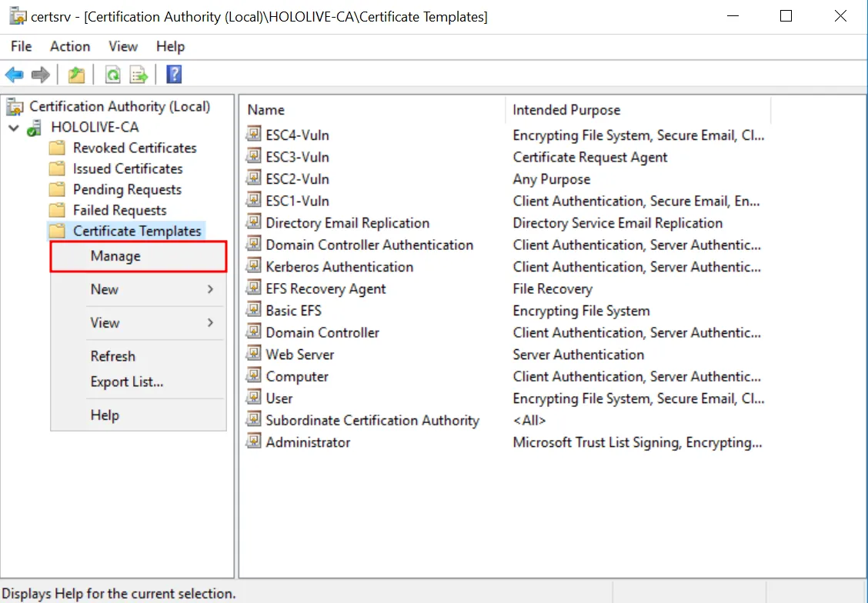Open the Help menu in menu bar

tap(170, 46)
